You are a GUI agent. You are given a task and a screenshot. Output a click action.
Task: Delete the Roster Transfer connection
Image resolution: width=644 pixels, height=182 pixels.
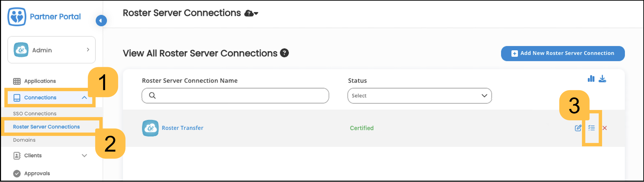click(605, 128)
